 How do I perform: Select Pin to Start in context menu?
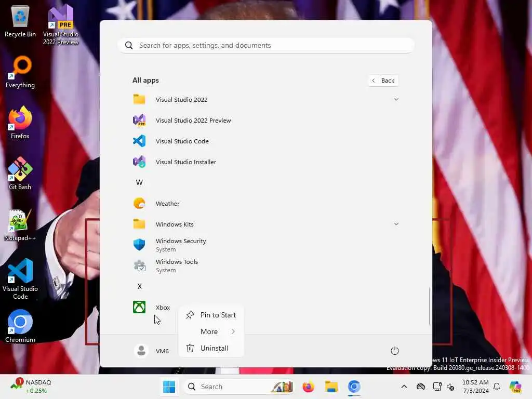pos(211,315)
